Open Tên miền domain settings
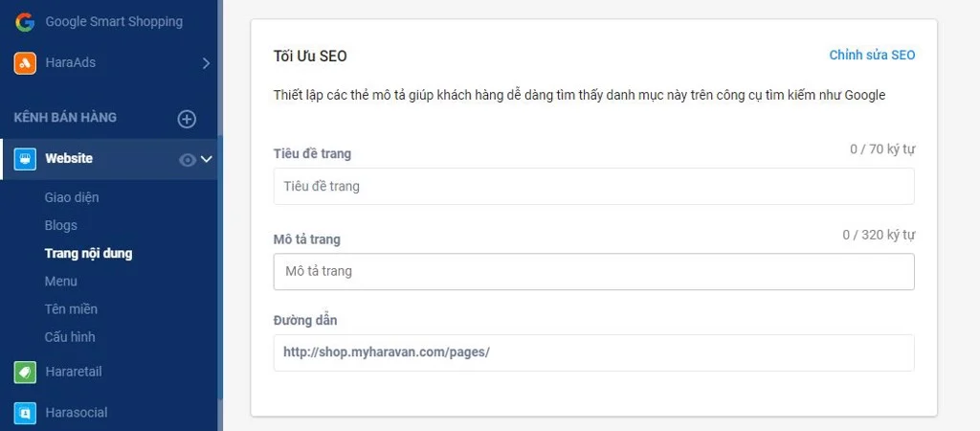This screenshot has width=980, height=431. (71, 309)
